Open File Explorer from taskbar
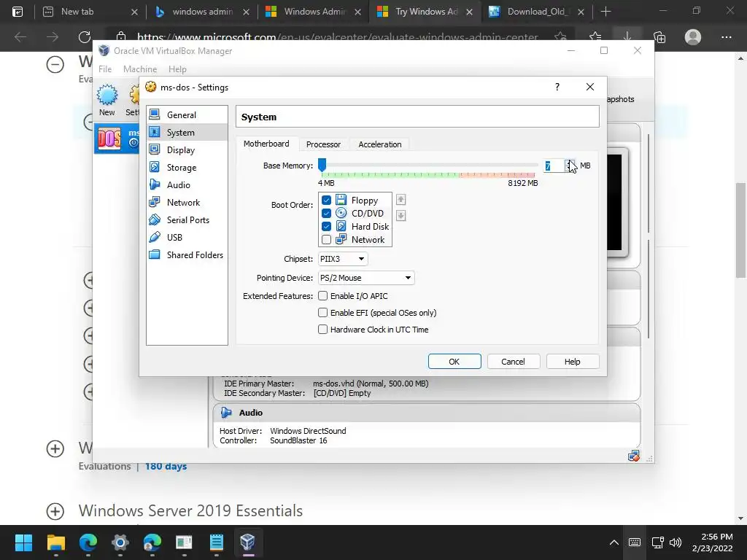 pos(55,542)
